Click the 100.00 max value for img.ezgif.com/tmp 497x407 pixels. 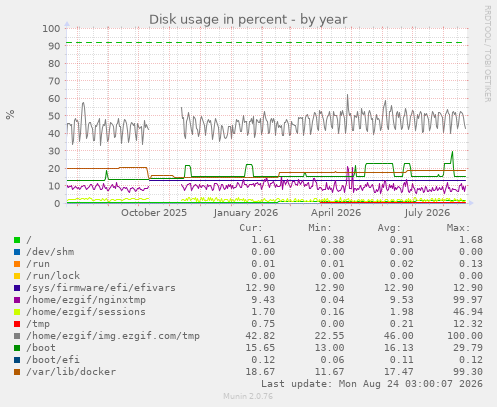pyautogui.click(x=465, y=336)
